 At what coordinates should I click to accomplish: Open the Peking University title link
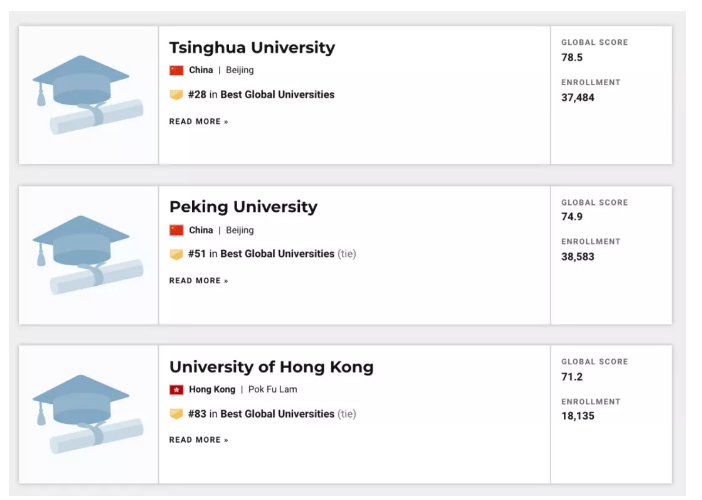click(243, 207)
